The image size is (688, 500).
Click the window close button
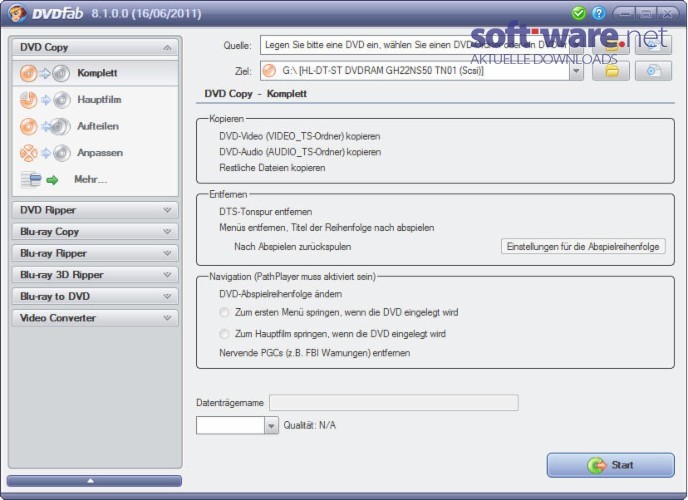pos(667,14)
